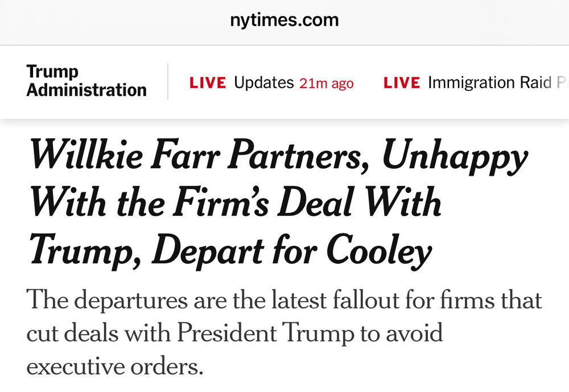
Task: Open the Immigration Raid live story
Action: pos(490,82)
